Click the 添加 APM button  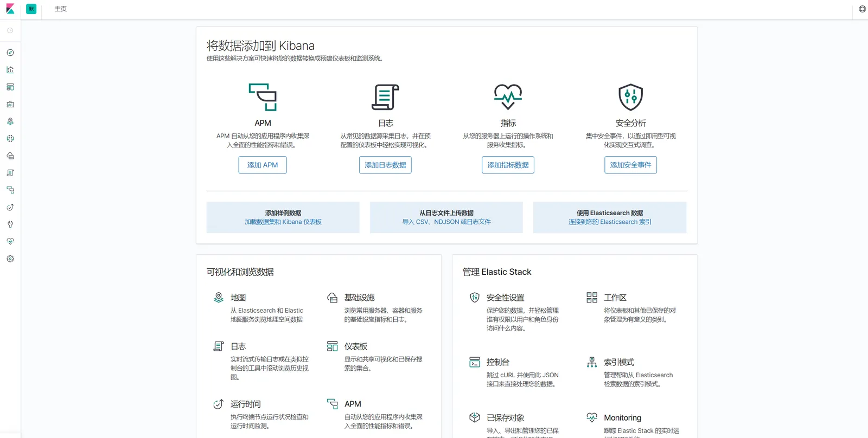[x=263, y=165]
